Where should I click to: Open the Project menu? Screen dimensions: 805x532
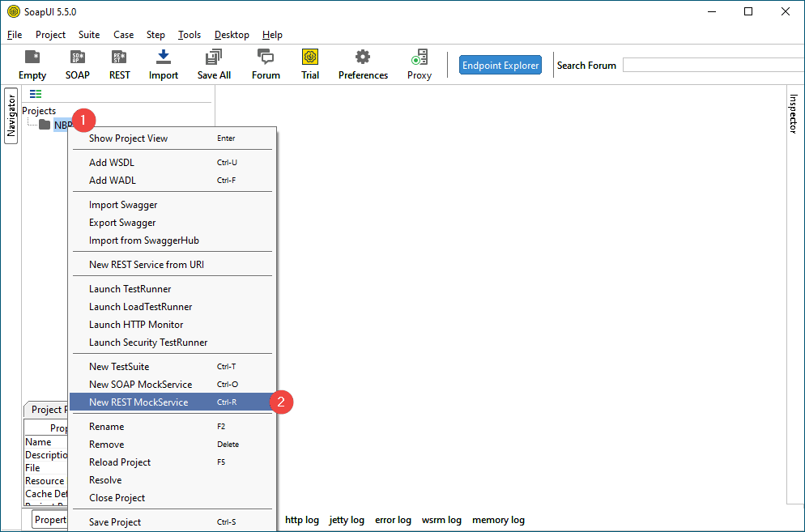click(x=50, y=35)
